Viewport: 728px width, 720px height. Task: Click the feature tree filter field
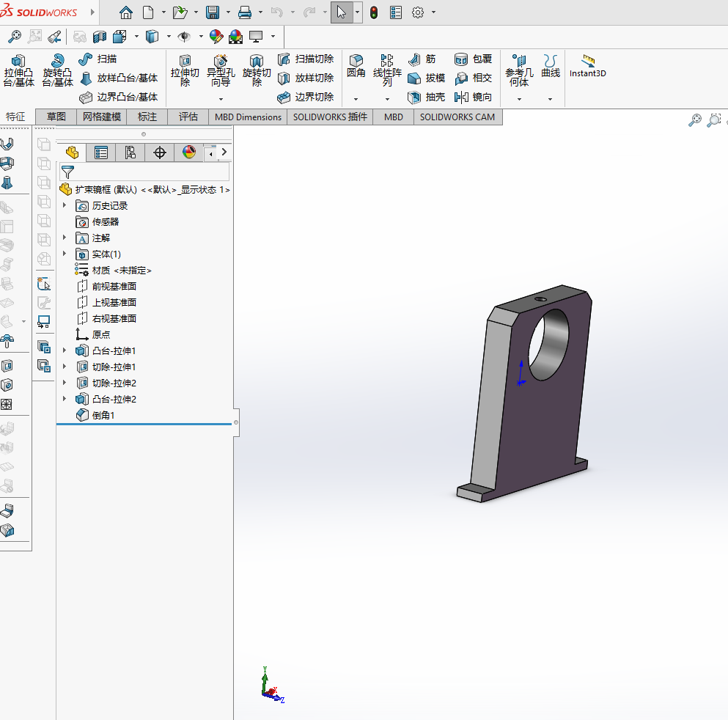coord(144,172)
